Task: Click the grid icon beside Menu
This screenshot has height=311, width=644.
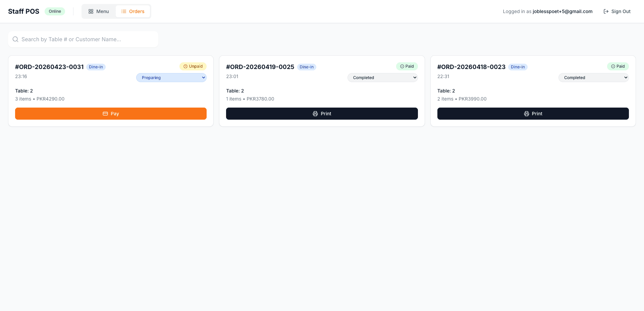Action: [x=91, y=11]
